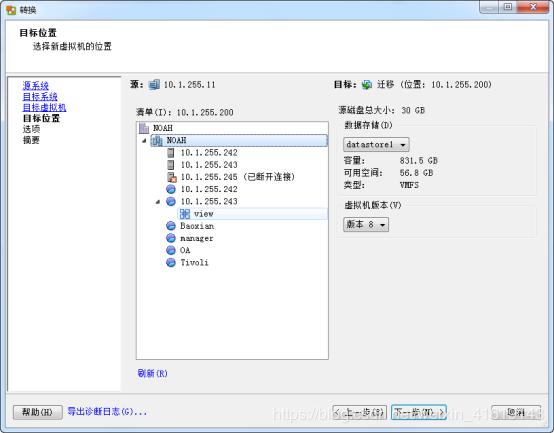Select the OA resource pool
The width and height of the screenshot is (554, 433).
click(x=185, y=250)
